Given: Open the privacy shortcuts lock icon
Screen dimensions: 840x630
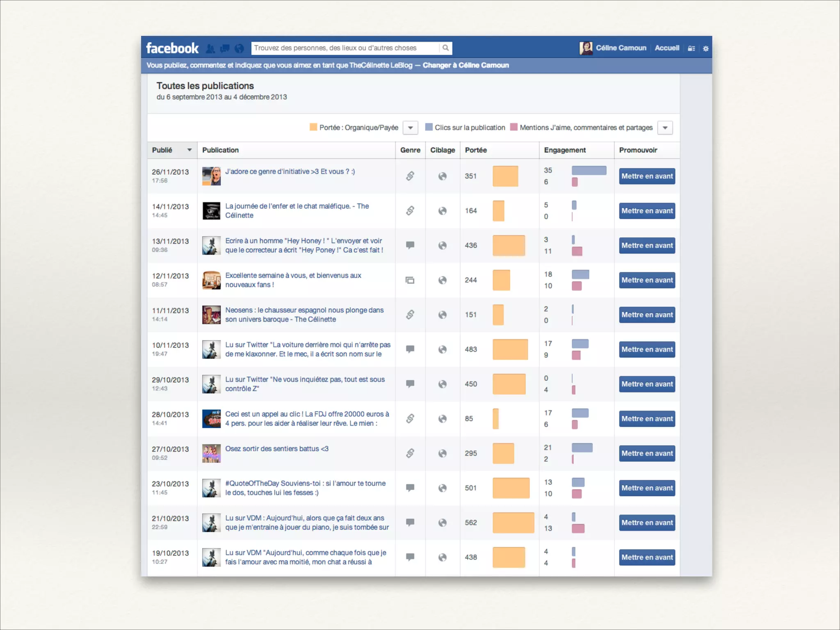Looking at the screenshot, I should (691, 48).
